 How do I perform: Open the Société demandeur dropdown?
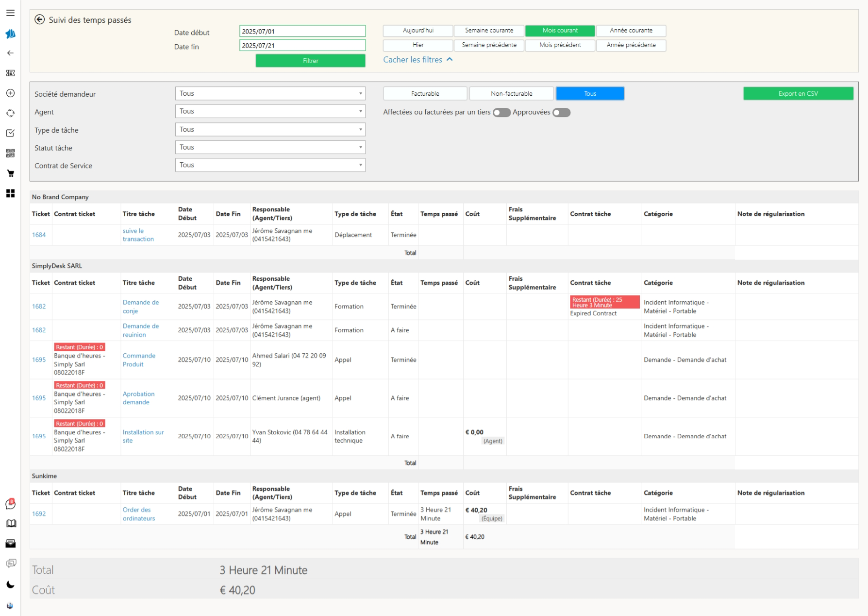coord(270,93)
